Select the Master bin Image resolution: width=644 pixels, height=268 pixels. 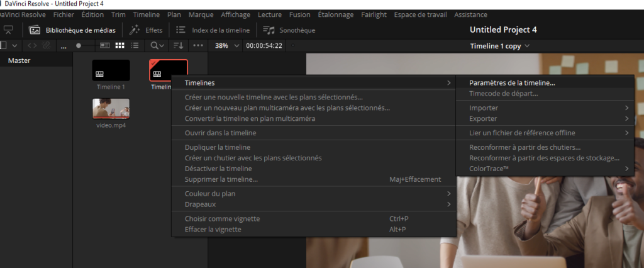(x=19, y=60)
